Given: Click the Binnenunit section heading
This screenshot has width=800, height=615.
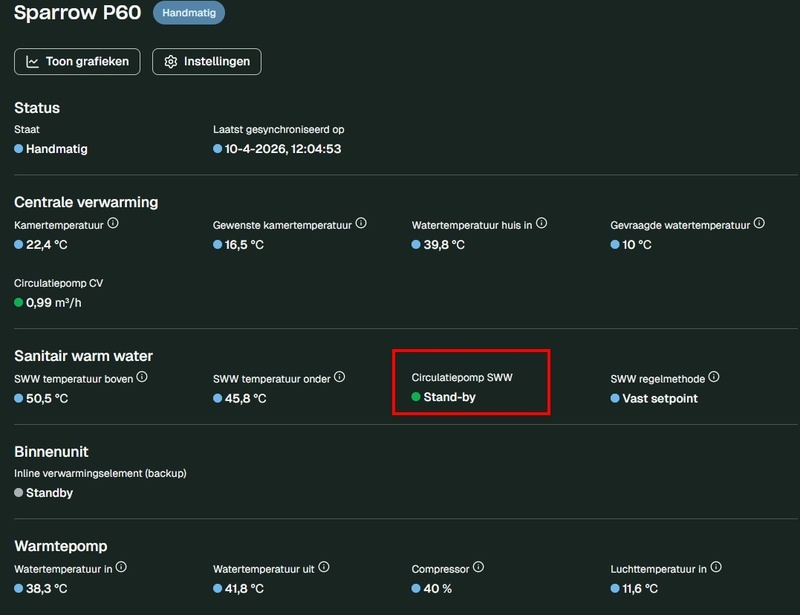Looking at the screenshot, I should [51, 452].
